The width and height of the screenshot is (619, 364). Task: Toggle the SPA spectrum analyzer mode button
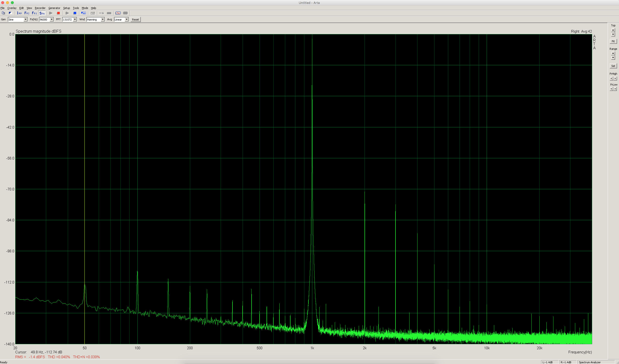[42, 13]
